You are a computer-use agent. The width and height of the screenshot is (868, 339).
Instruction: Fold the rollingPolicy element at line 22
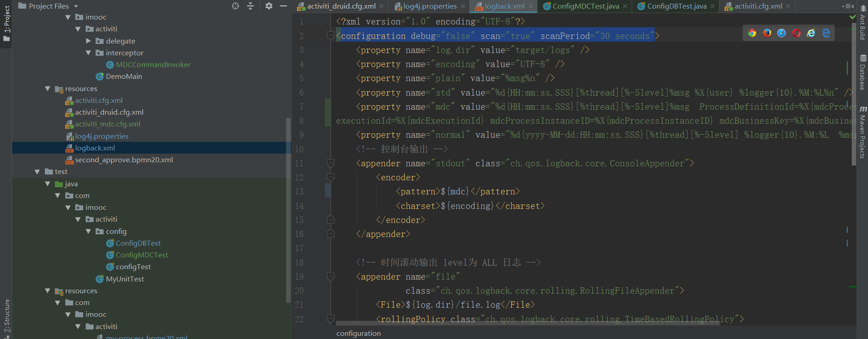pyautogui.click(x=331, y=319)
